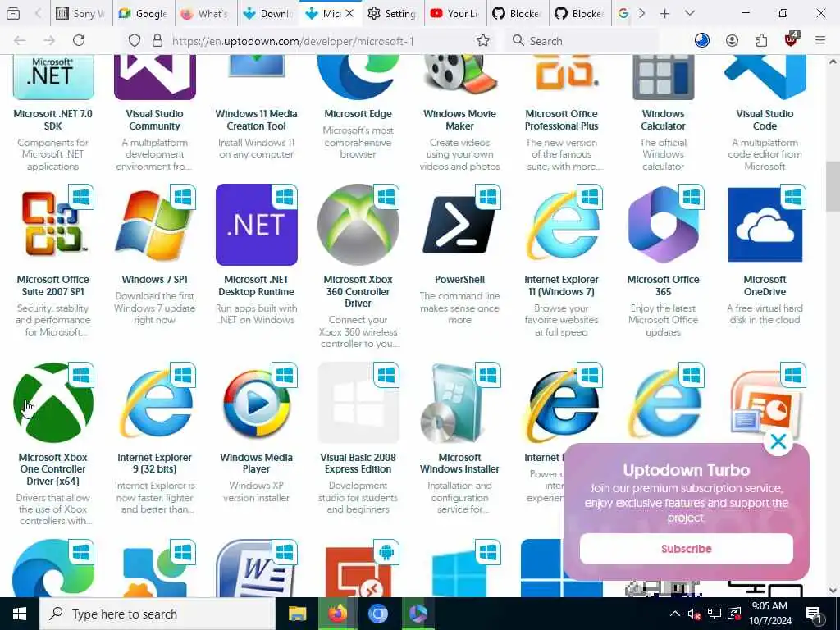Open the PowerShell title link

tap(459, 279)
